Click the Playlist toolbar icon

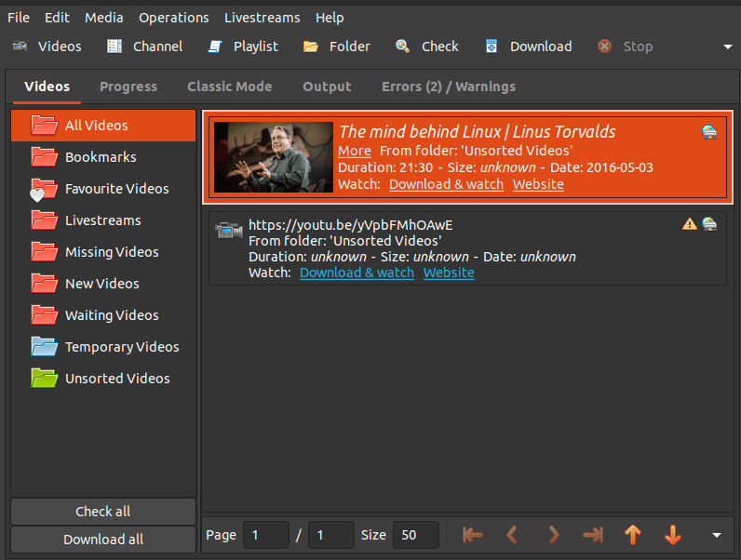tap(215, 46)
